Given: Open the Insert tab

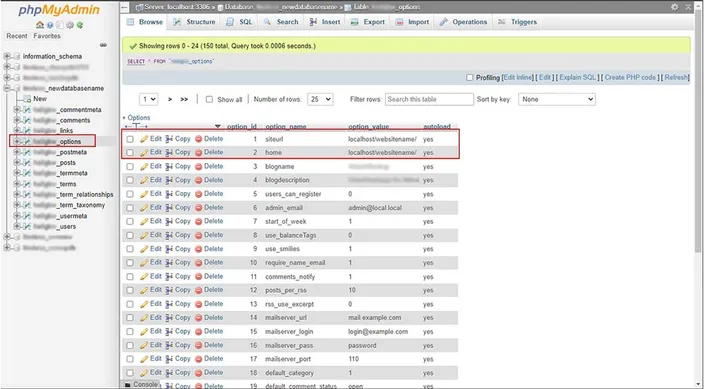Looking at the screenshot, I should (325, 22).
